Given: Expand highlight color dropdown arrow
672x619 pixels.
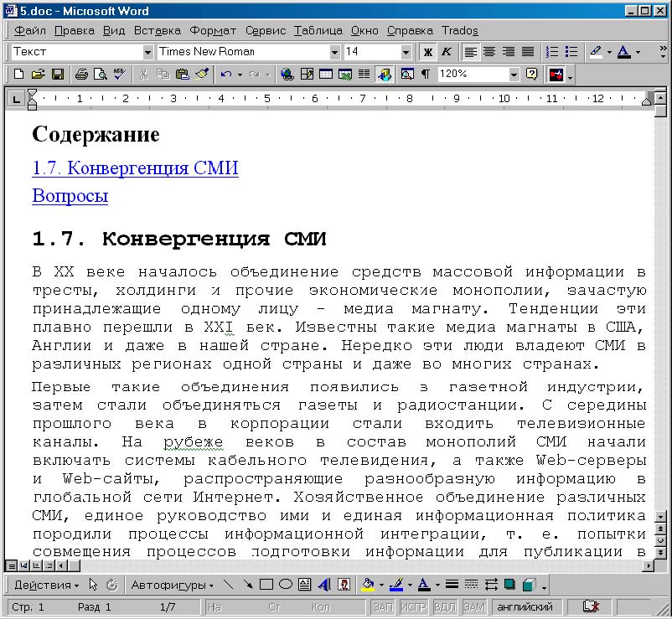Looking at the screenshot, I should [609, 52].
